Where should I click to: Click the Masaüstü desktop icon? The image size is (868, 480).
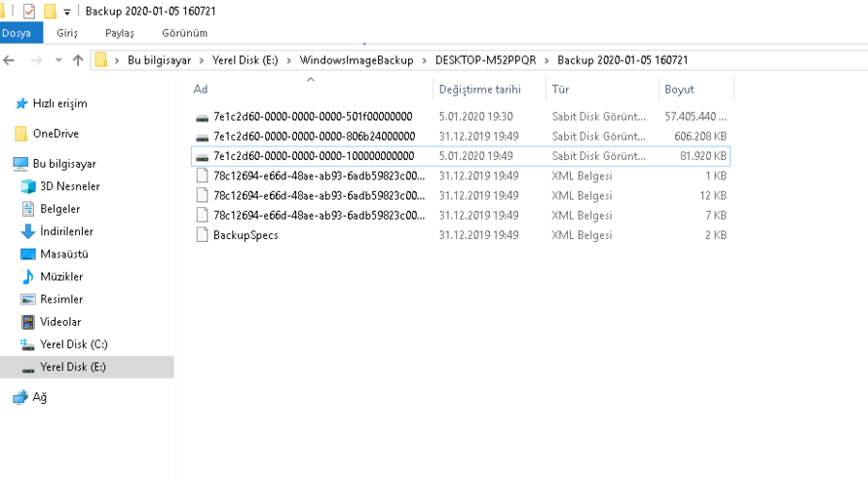(x=28, y=253)
